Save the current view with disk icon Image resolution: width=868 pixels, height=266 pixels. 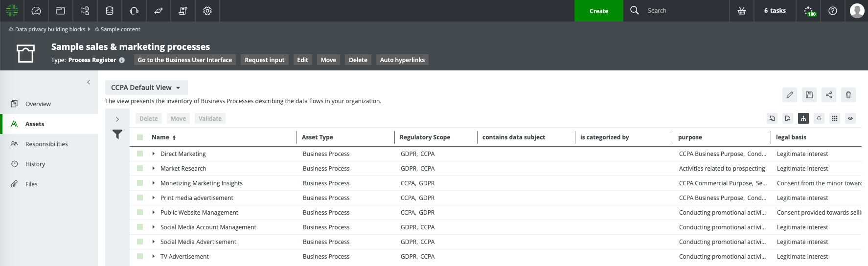pos(809,95)
